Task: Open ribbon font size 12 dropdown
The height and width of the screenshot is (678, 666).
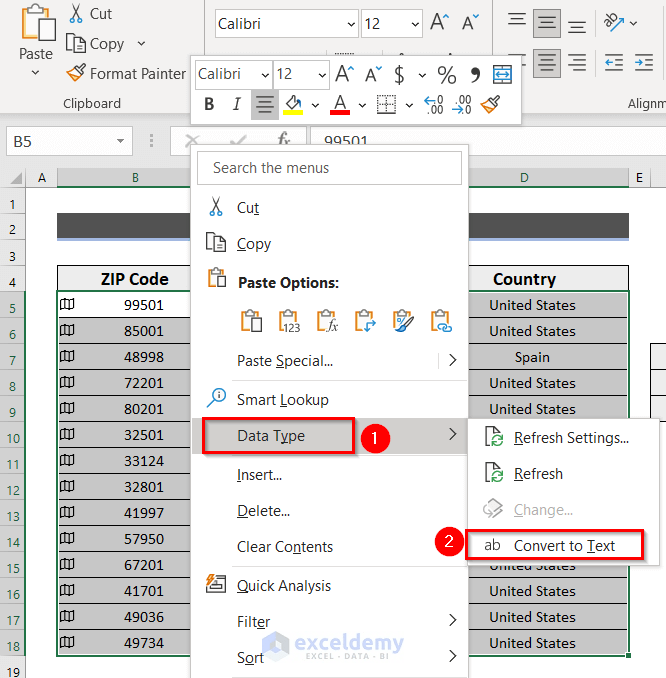Action: click(415, 24)
